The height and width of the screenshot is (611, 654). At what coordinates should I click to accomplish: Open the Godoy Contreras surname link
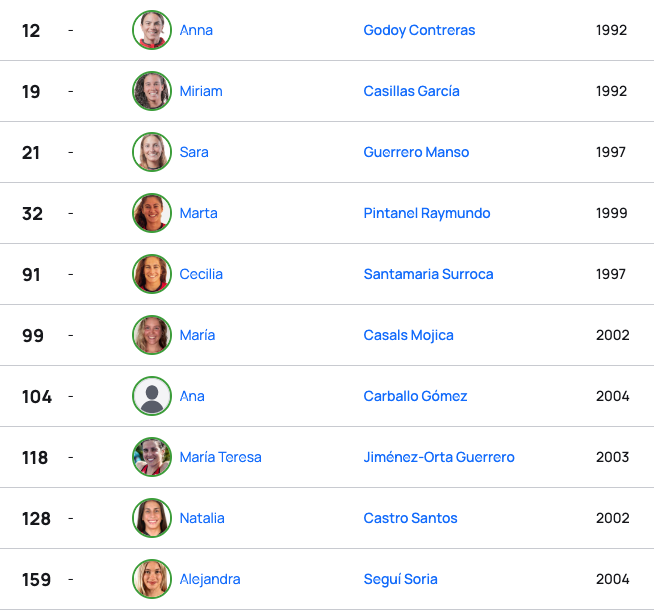[419, 30]
